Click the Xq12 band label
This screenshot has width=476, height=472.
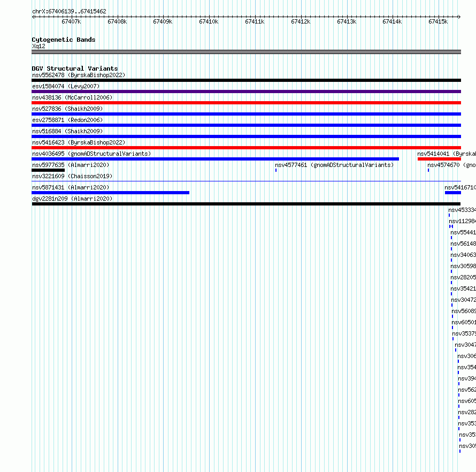click(39, 46)
